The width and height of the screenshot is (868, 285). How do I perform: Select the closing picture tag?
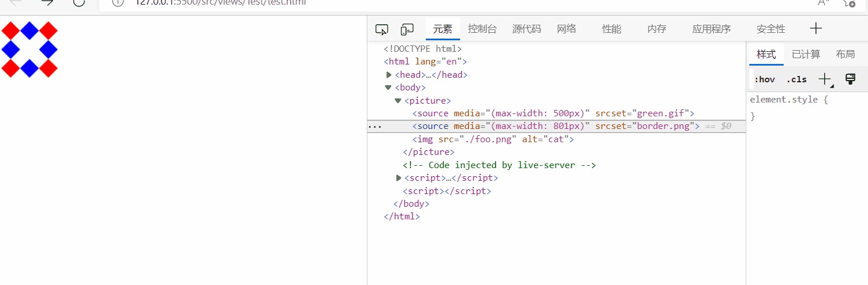pos(429,152)
